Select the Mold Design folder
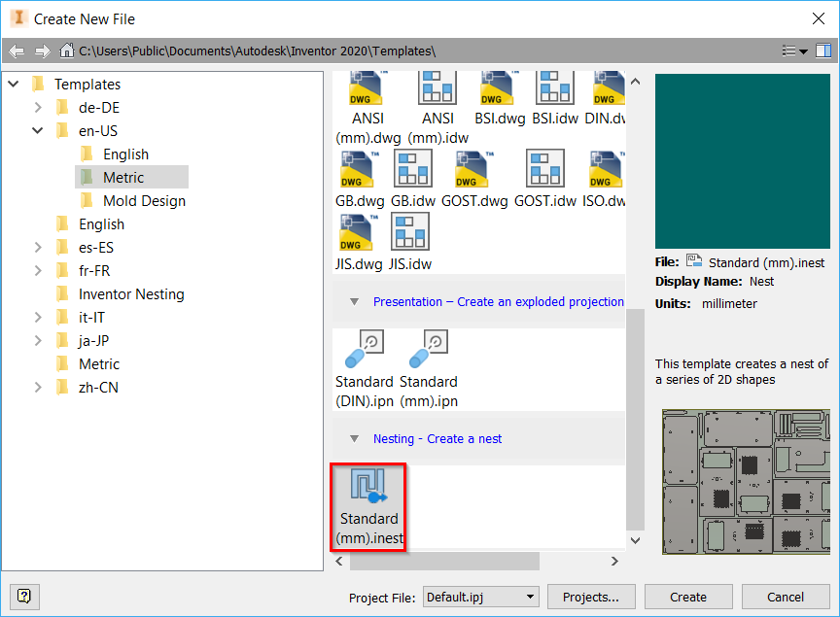This screenshot has height=617, width=840. 145,201
